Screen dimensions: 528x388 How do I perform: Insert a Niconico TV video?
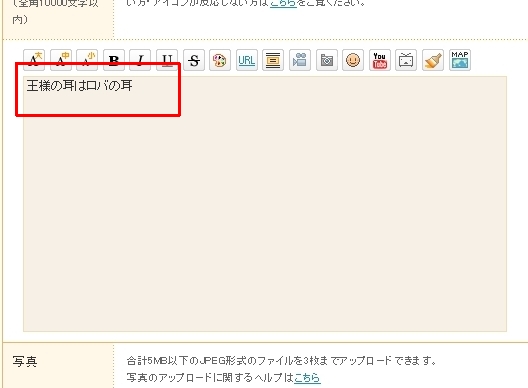[406, 60]
